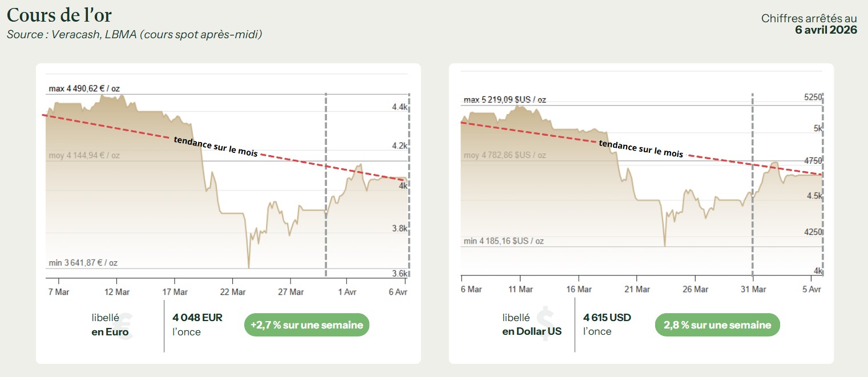Viewport: 868px width, 377px height.
Task: Click the "2,8 % sur une semaine" badge
Action: click(717, 325)
